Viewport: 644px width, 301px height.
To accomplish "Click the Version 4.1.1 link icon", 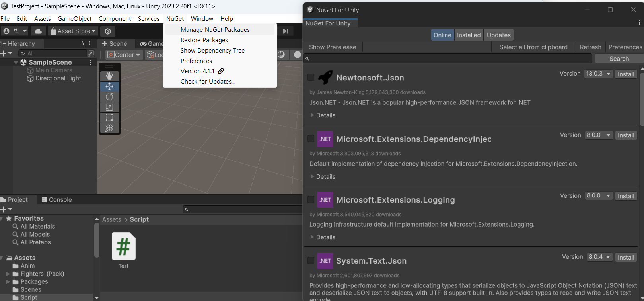I will (221, 71).
